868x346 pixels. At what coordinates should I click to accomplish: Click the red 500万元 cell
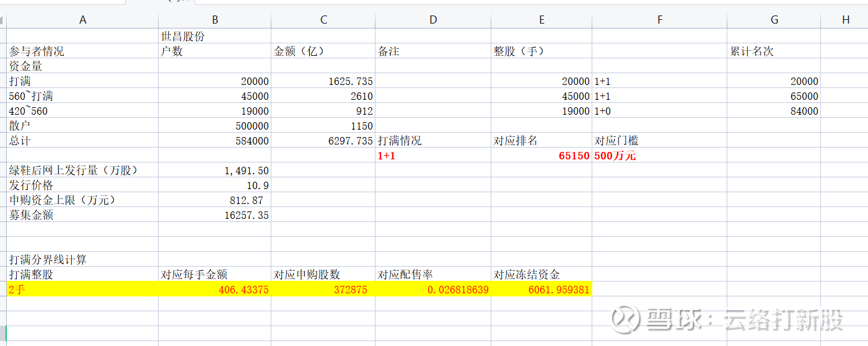660,155
